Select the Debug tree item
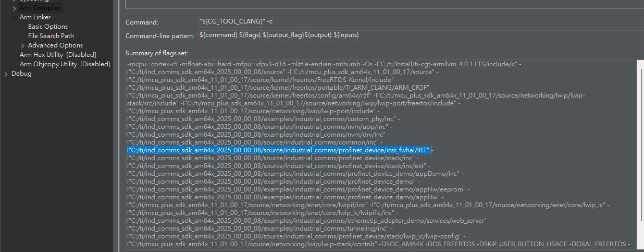 [21, 74]
